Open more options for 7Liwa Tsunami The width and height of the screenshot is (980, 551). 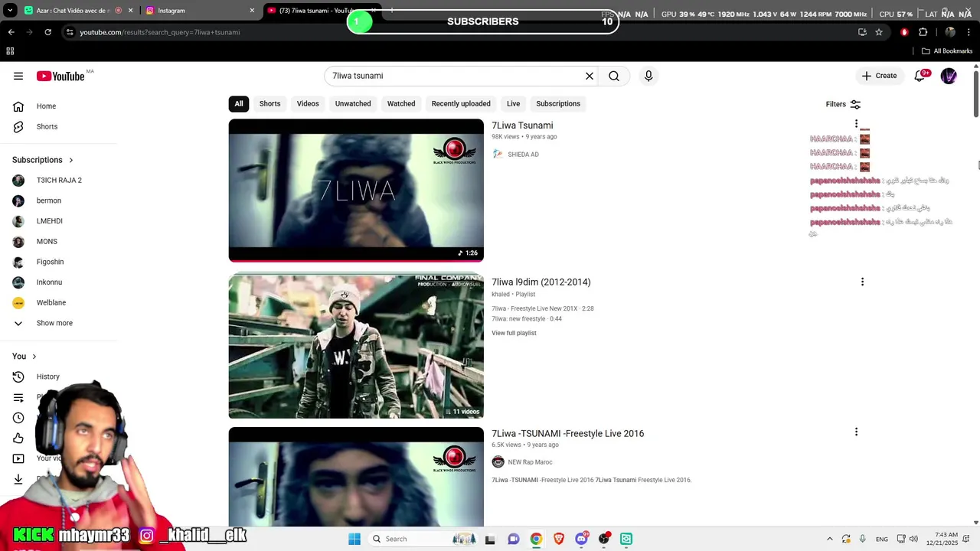856,124
